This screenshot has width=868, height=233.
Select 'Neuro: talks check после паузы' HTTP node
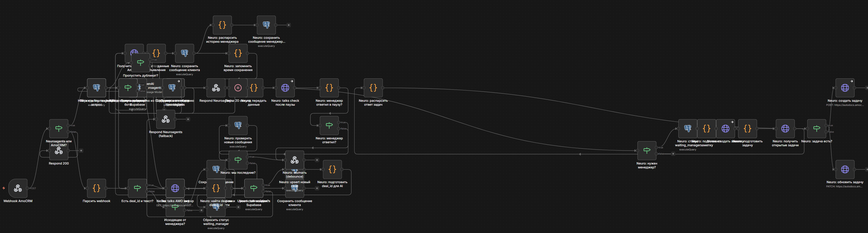click(x=285, y=88)
